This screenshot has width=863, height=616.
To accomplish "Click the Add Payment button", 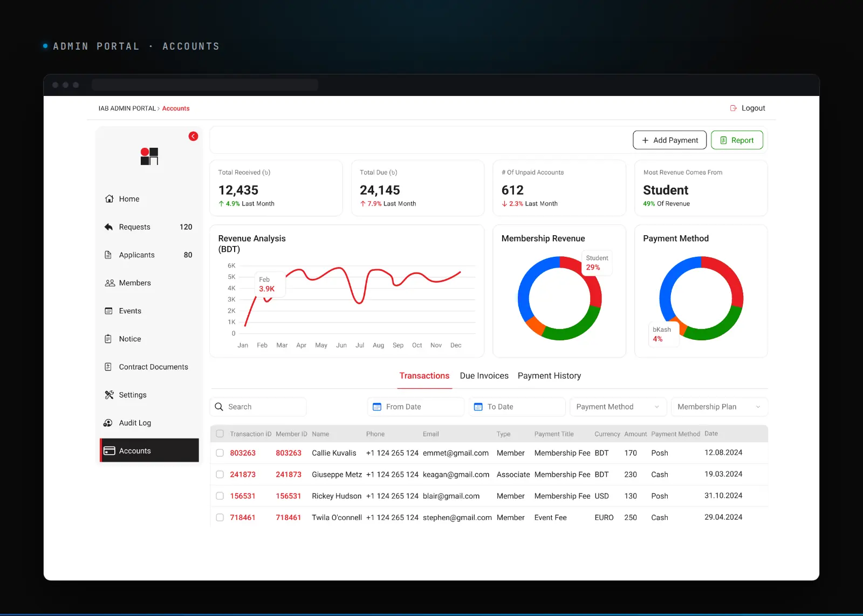I will pos(669,140).
